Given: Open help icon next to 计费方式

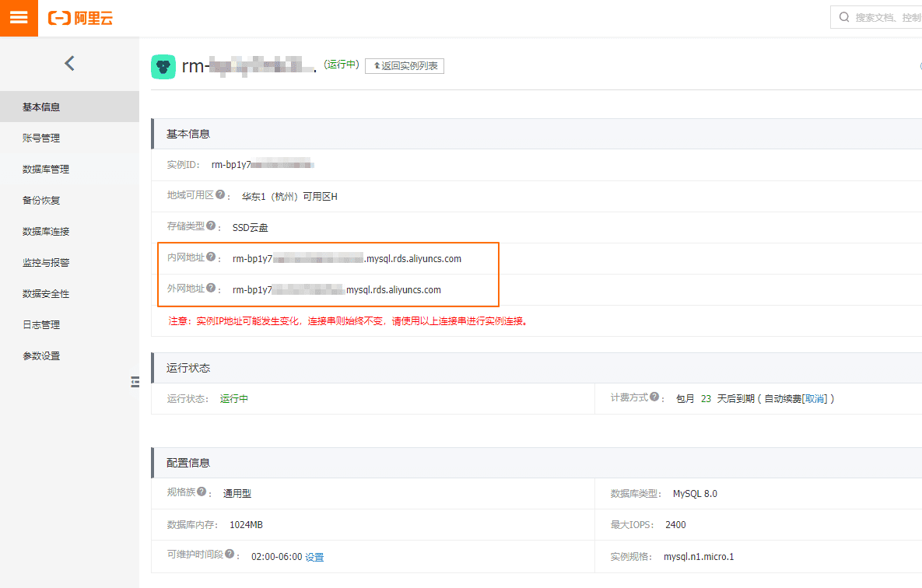Looking at the screenshot, I should click(654, 397).
